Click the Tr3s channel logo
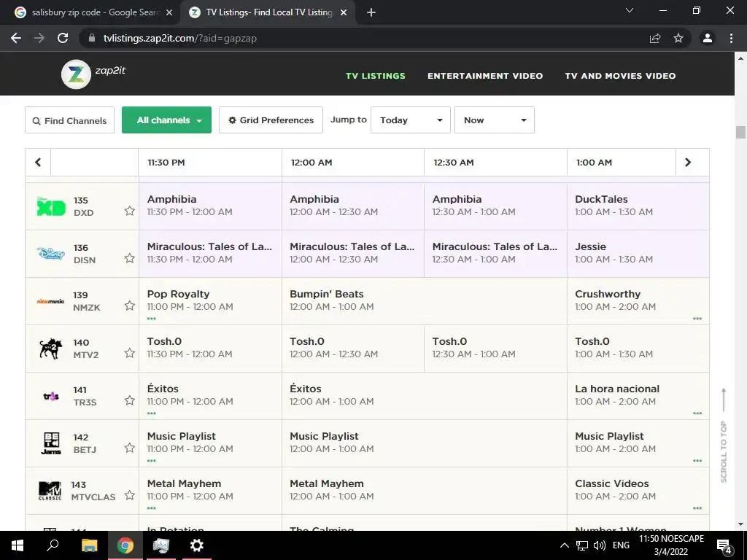Image resolution: width=747 pixels, height=560 pixels. (51, 396)
